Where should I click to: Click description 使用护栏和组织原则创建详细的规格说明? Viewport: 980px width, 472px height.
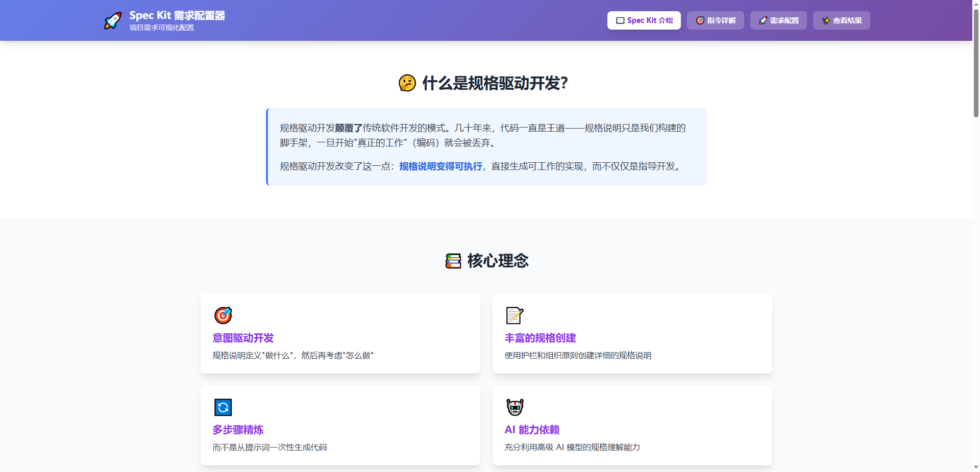pos(578,355)
